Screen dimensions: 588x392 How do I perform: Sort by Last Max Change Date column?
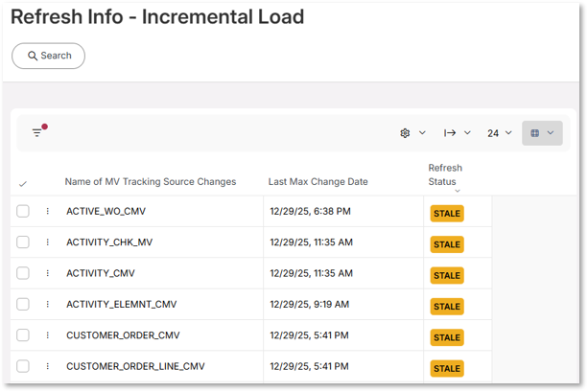tap(318, 182)
